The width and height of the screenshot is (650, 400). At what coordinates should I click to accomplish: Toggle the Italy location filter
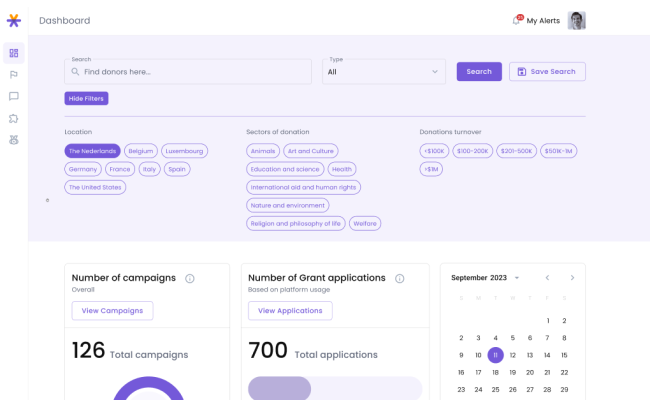[150, 169]
